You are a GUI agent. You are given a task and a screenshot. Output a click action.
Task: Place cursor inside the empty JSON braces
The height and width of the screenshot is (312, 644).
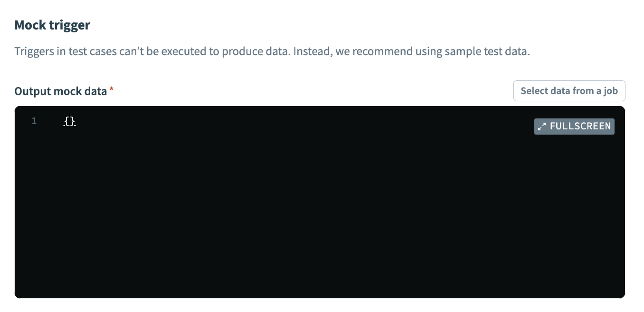click(69, 122)
